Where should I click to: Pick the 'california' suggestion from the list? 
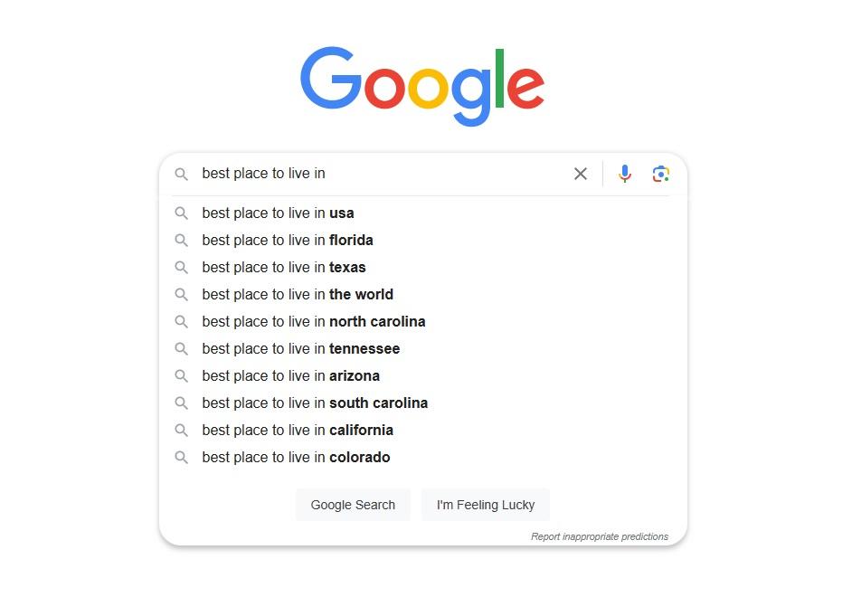click(297, 431)
